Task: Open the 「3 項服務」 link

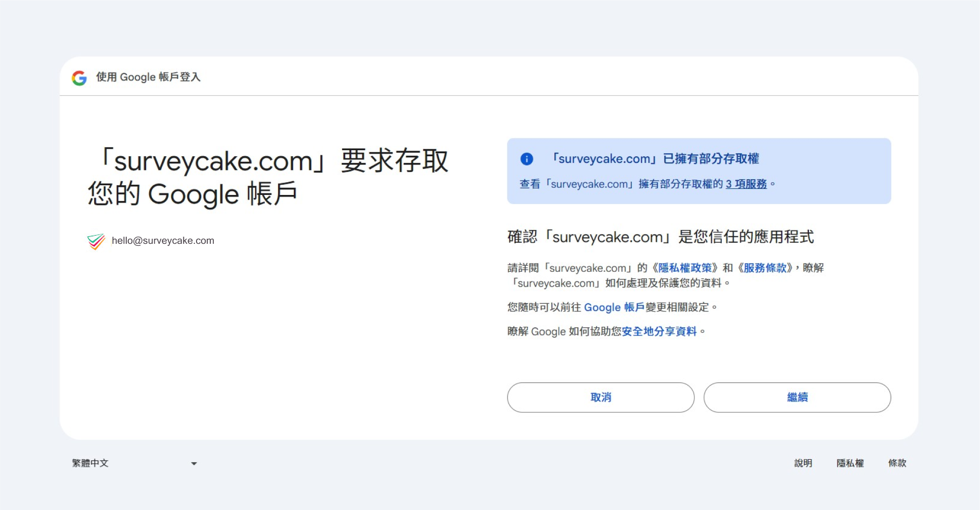Action: tap(746, 184)
